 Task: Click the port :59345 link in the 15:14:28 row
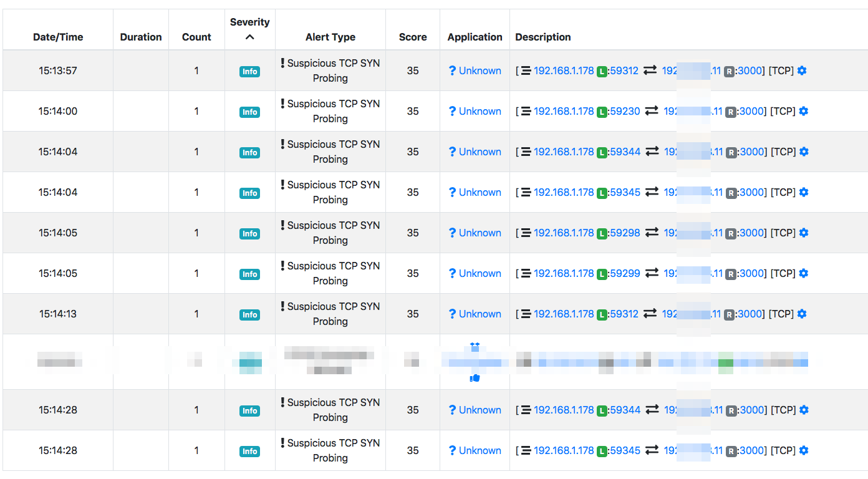(x=624, y=450)
